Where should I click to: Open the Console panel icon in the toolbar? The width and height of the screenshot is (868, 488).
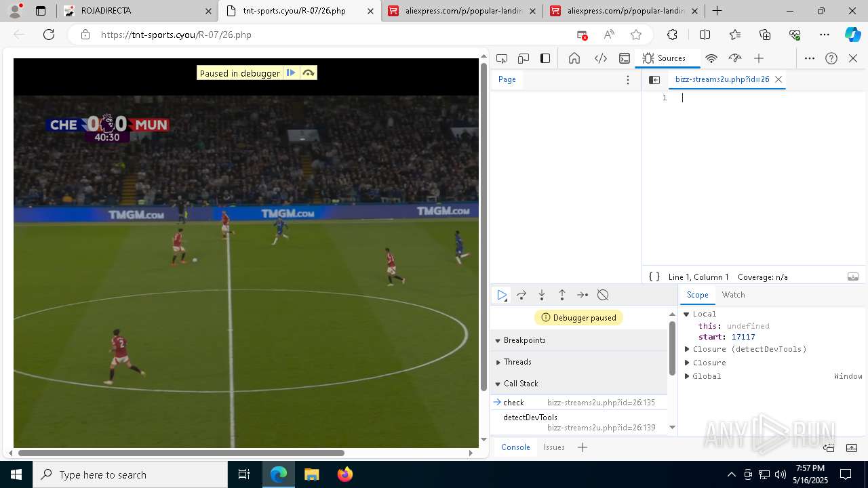click(x=625, y=58)
